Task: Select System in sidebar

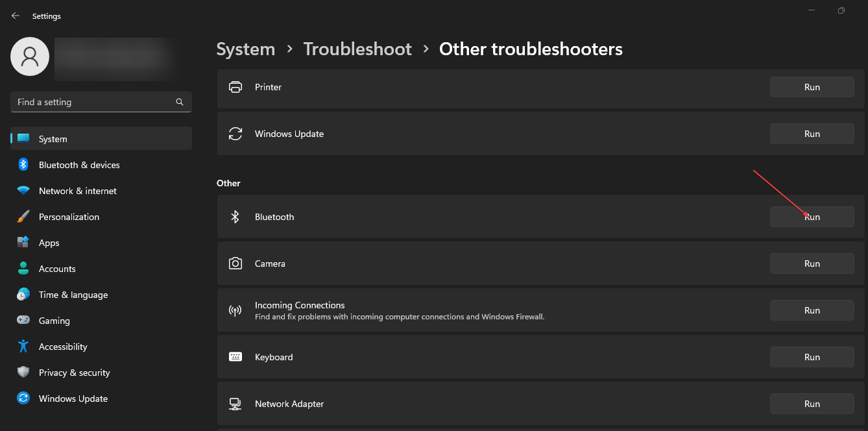Action: point(101,139)
